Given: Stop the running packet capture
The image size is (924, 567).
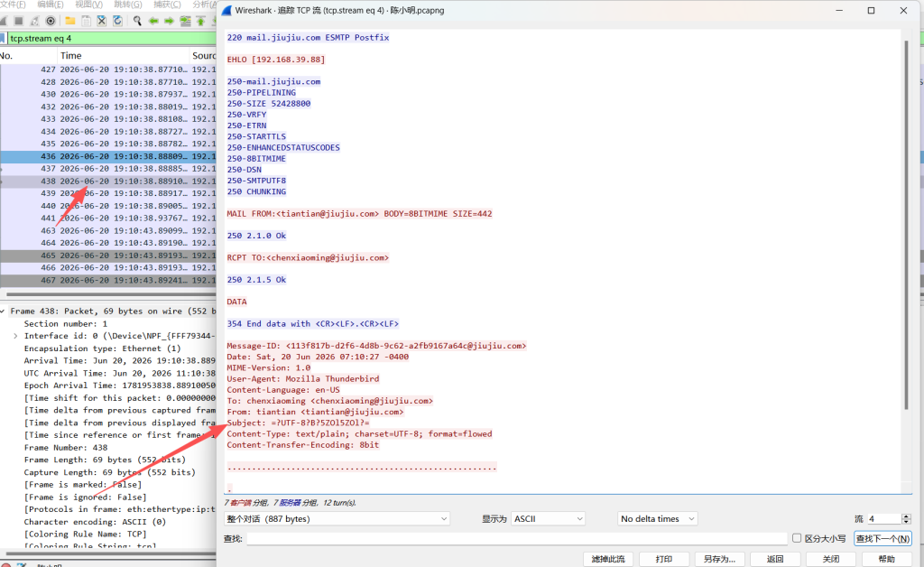Looking at the screenshot, I should tap(19, 21).
